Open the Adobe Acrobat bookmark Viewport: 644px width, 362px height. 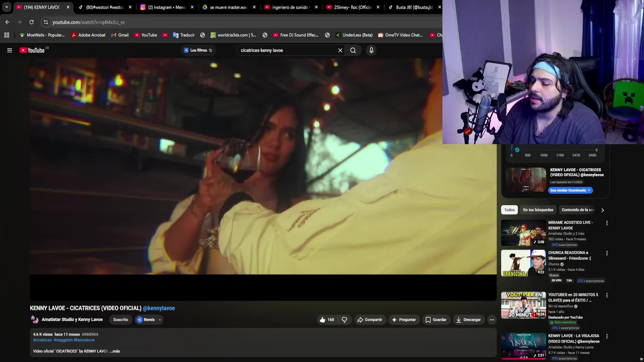[x=89, y=35]
